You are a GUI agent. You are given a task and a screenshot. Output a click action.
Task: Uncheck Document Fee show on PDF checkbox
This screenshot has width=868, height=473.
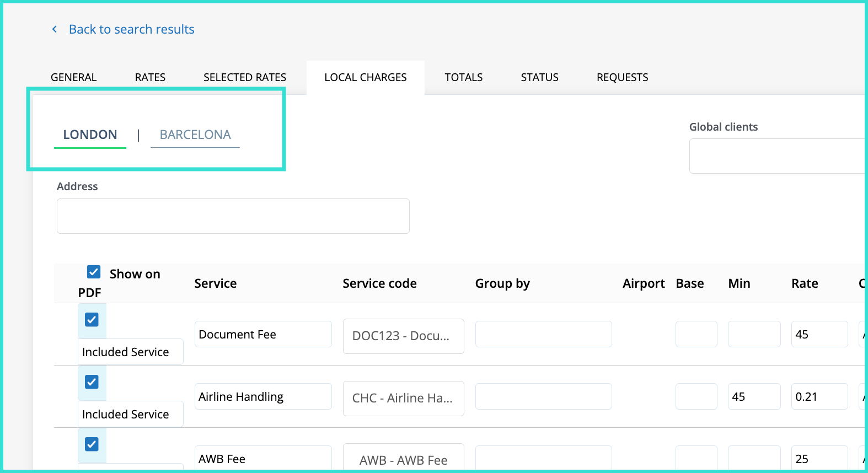(x=92, y=320)
